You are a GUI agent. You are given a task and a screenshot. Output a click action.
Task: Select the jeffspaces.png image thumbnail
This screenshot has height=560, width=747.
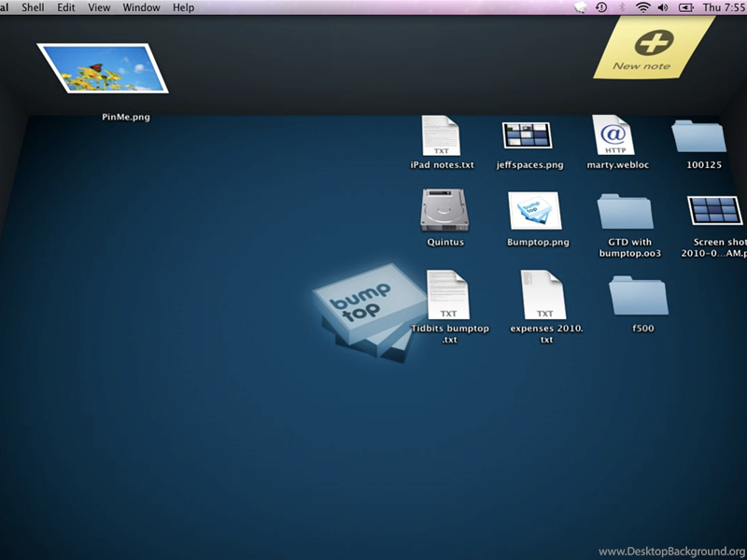tap(527, 135)
